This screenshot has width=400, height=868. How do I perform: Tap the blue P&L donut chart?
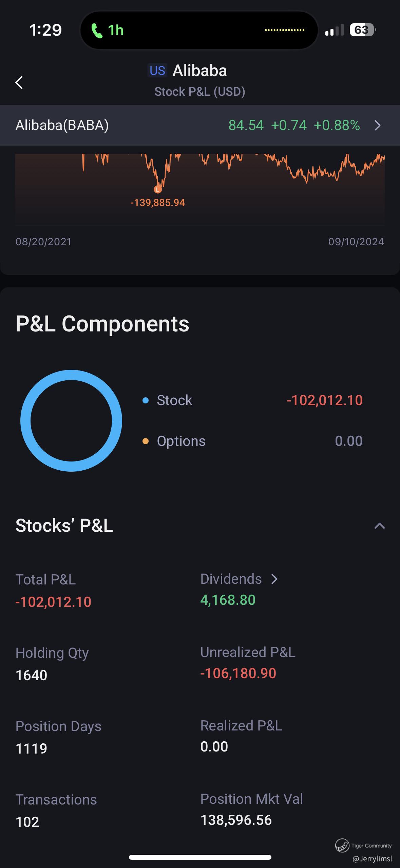point(71,420)
